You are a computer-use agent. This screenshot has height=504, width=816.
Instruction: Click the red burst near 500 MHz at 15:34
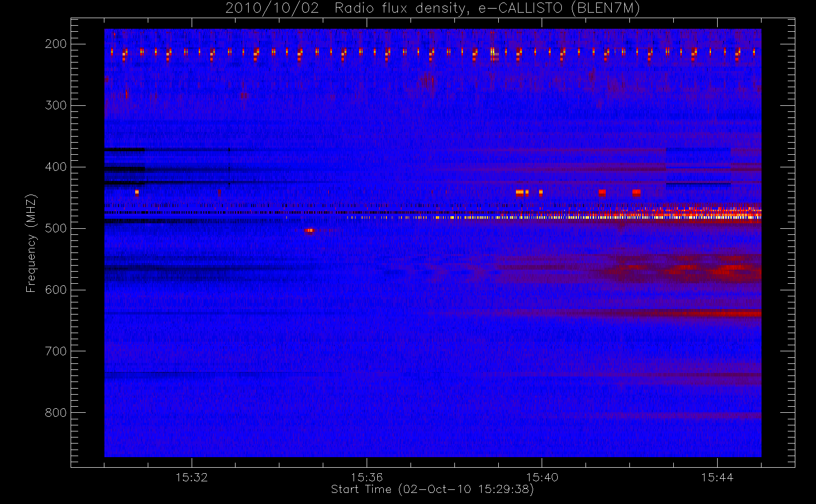click(x=310, y=231)
